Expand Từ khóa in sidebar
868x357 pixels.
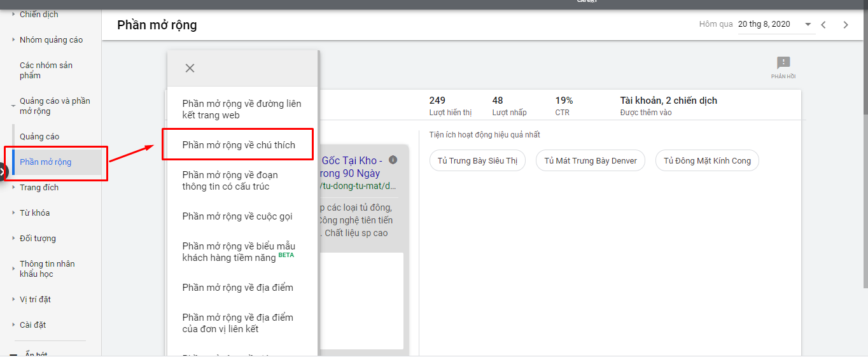14,213
